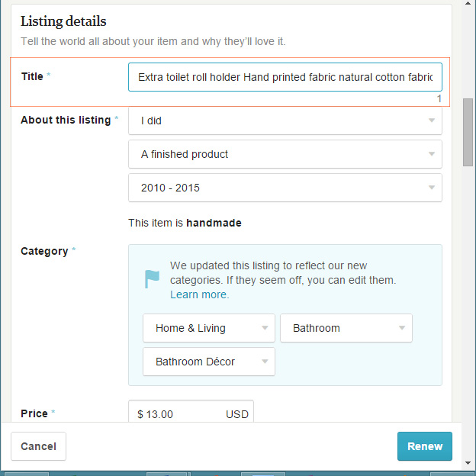Click the 'Price' field label
The image size is (476, 476).
[34, 413]
